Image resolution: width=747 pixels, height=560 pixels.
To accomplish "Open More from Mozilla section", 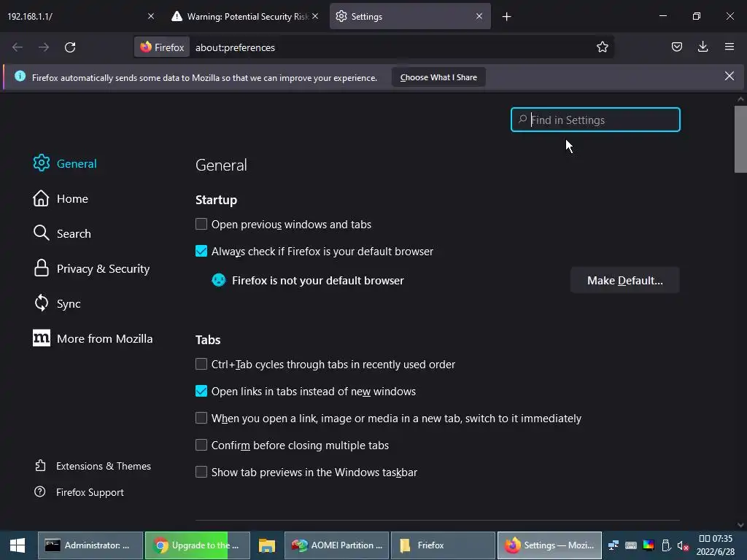I will [x=93, y=338].
